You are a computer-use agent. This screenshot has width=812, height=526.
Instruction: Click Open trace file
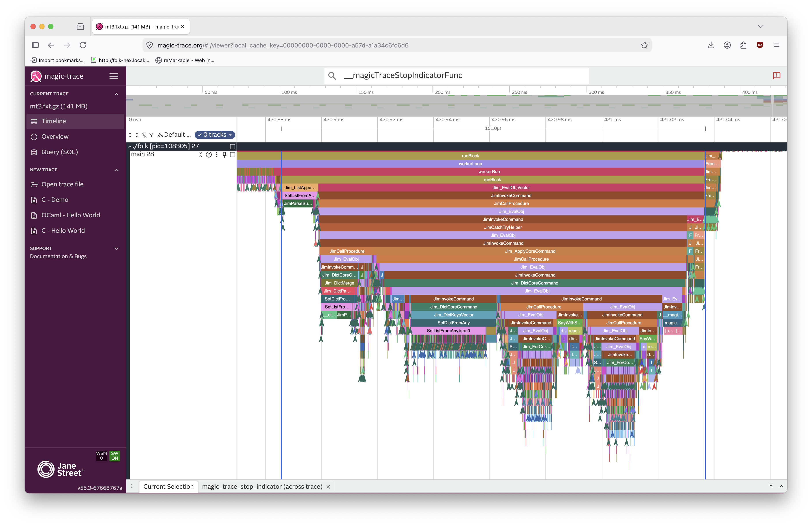75,184
